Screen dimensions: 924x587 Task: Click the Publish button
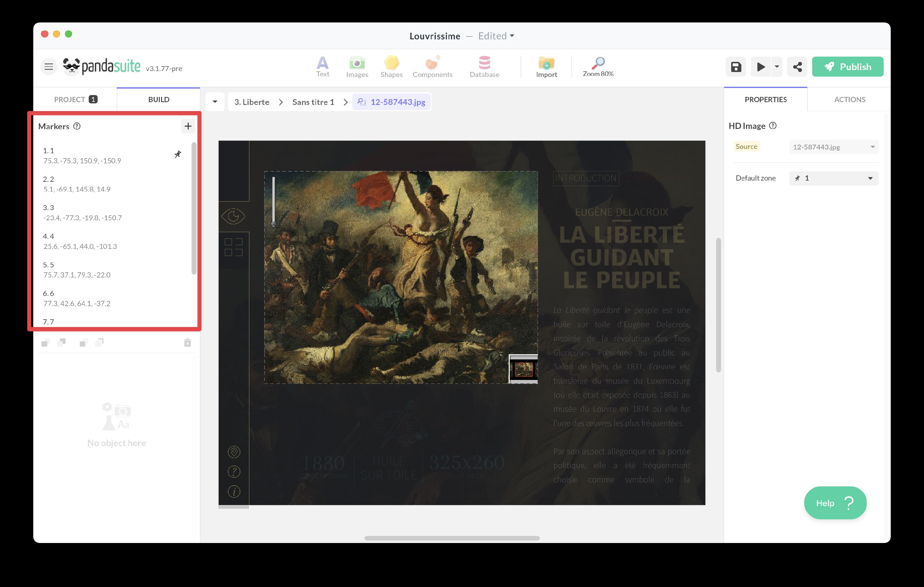pos(847,67)
